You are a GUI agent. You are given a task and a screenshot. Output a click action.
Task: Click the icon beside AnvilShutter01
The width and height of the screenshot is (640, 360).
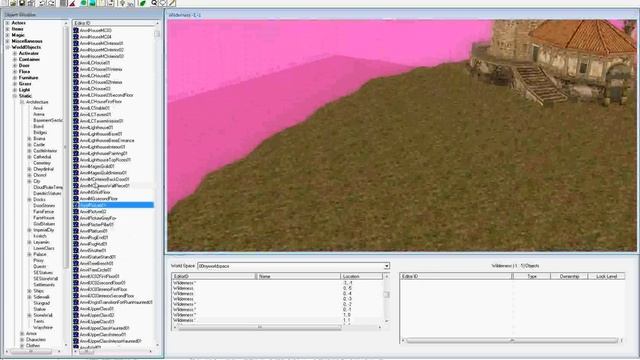(76, 250)
